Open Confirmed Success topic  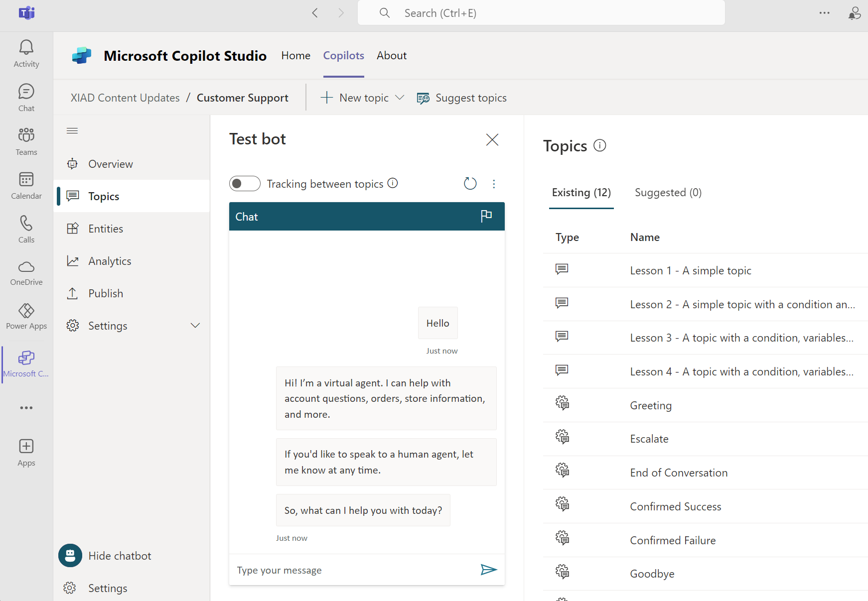click(x=676, y=506)
